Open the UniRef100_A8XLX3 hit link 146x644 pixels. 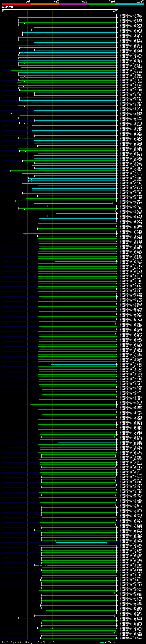coord(131,638)
